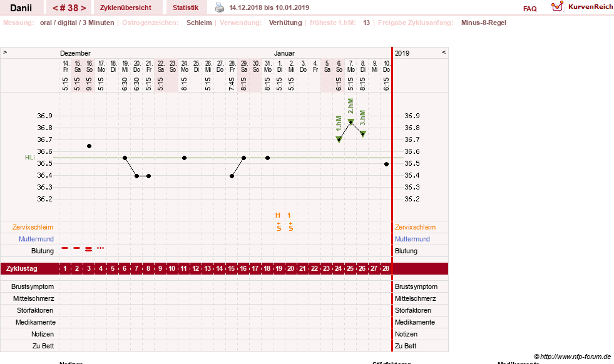Click the früheste 1.hM value 13
614x364 pixels.
coord(367,23)
